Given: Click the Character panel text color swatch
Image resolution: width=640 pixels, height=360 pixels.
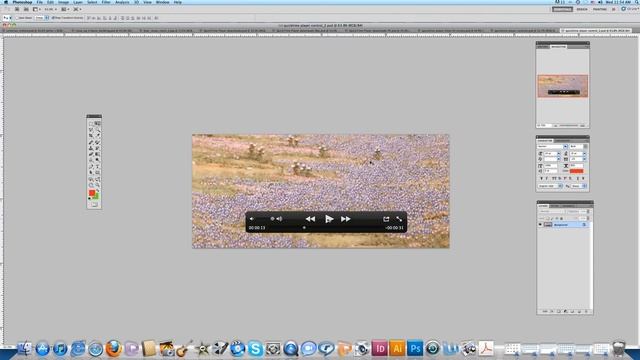Looking at the screenshot, I should pyautogui.click(x=576, y=171).
